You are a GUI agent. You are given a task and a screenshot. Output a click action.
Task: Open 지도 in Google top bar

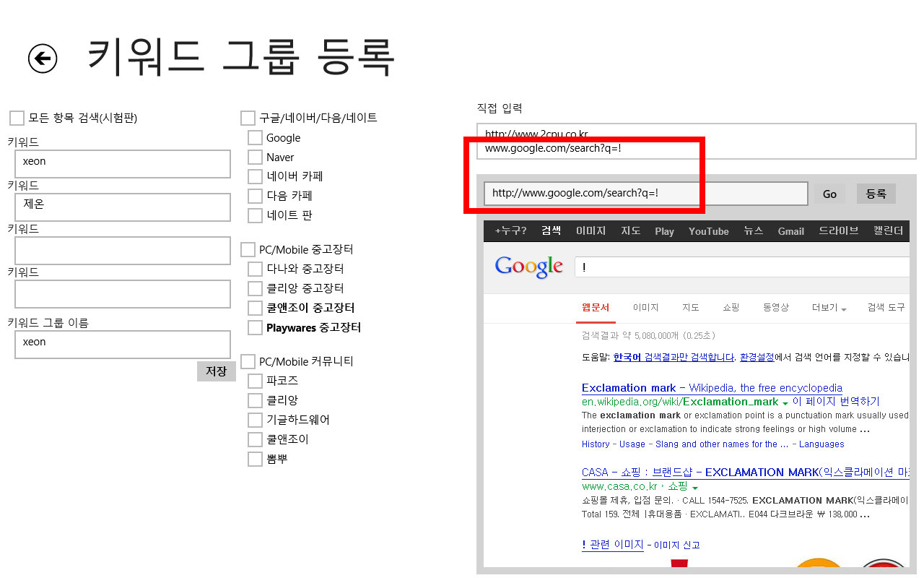[x=631, y=231]
